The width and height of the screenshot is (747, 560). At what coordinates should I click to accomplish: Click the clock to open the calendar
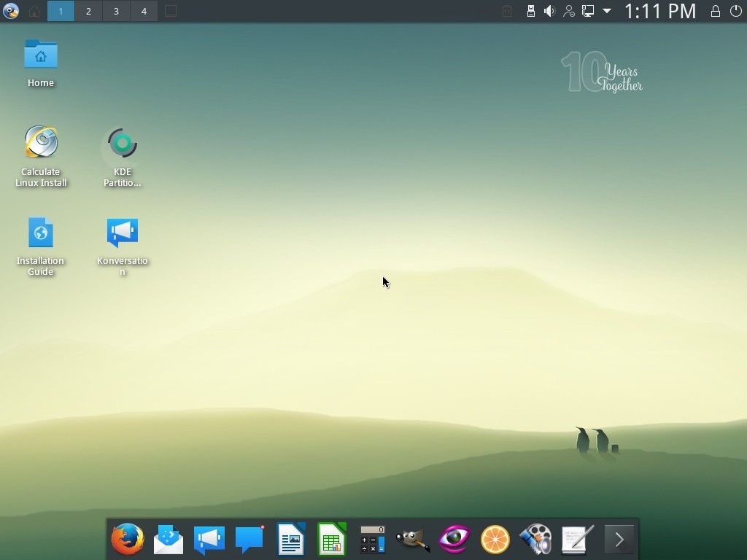tap(659, 11)
